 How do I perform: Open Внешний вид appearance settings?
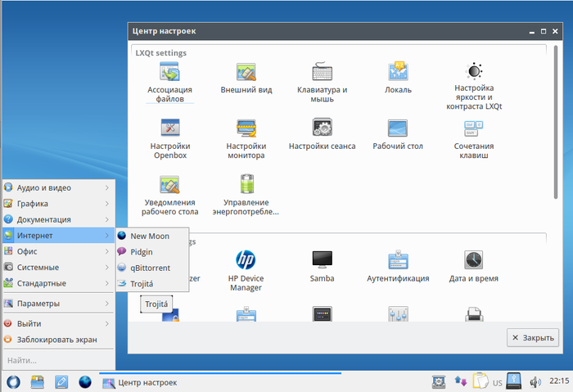(246, 72)
